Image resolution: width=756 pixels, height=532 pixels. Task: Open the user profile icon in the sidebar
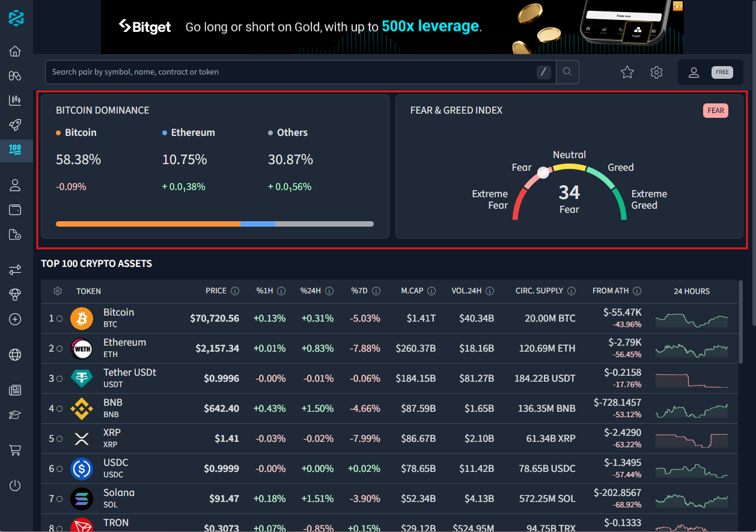(x=16, y=185)
